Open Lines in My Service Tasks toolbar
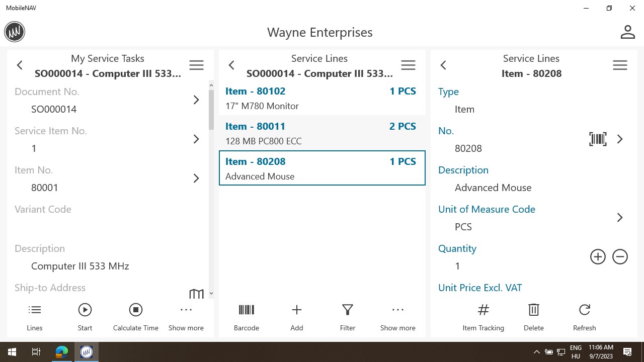Viewport: 644px width, 362px height. point(35,318)
